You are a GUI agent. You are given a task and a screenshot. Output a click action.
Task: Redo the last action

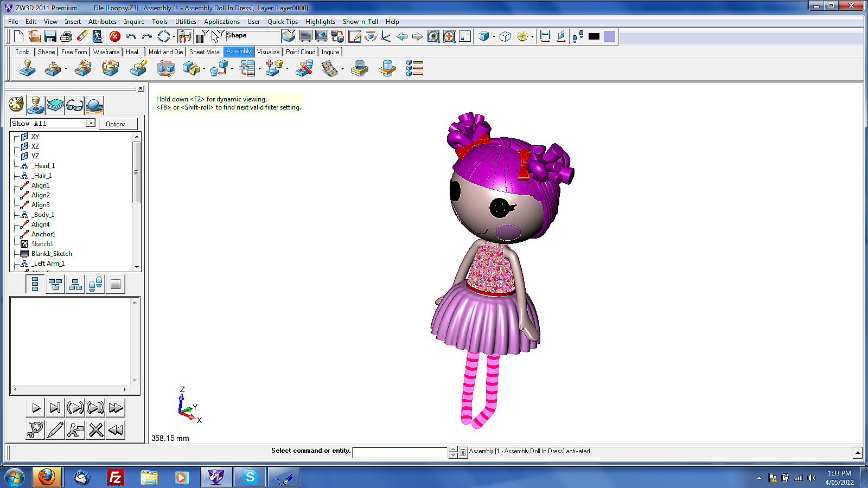[x=146, y=36]
